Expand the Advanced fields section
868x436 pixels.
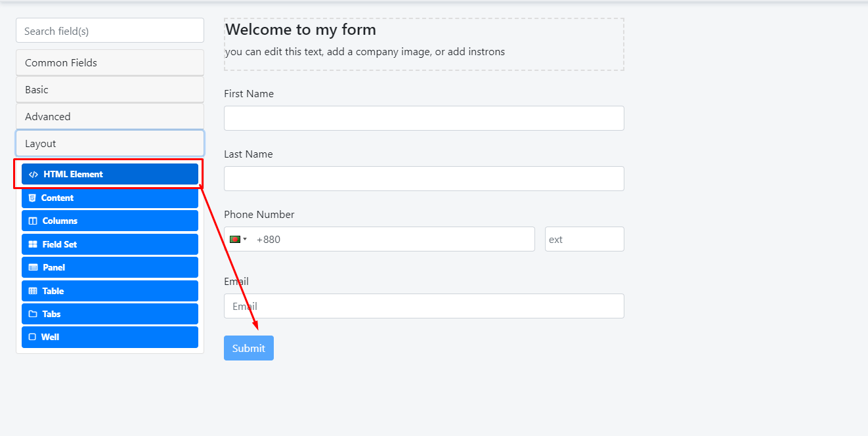[110, 117]
